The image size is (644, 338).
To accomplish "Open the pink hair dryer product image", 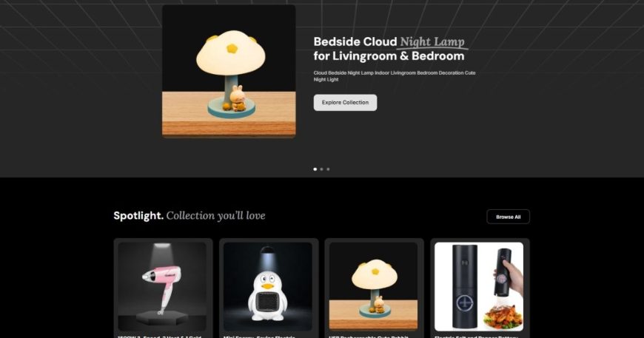I will click(162, 286).
